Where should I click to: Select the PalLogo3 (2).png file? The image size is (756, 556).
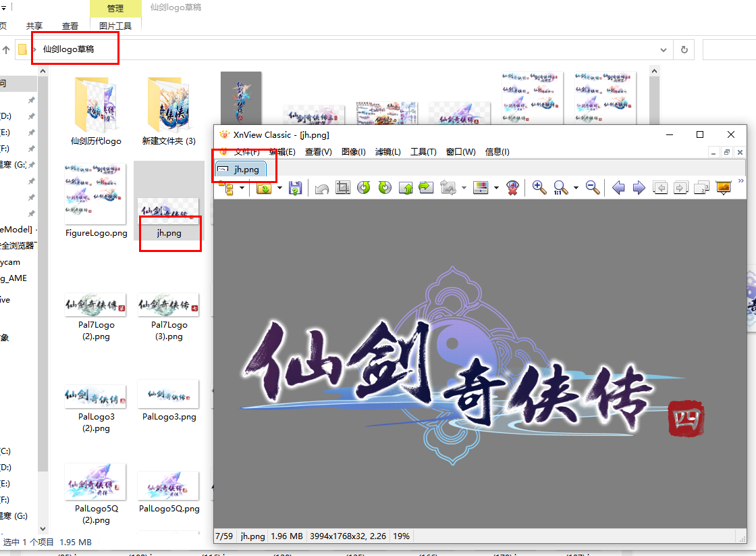[x=96, y=408]
